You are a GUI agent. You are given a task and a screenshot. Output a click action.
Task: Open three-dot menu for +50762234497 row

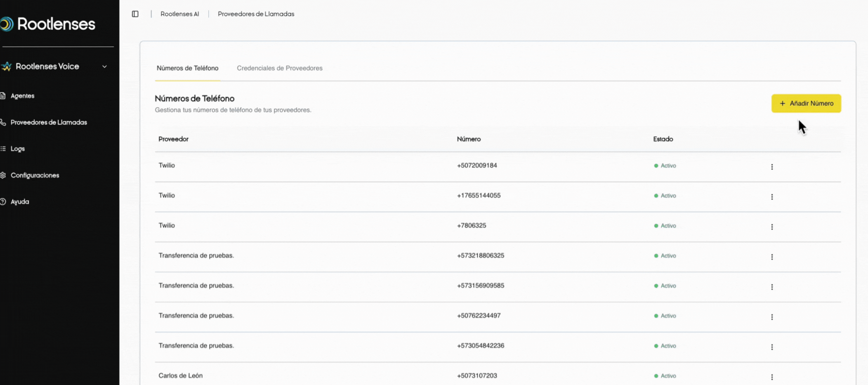pyautogui.click(x=771, y=317)
